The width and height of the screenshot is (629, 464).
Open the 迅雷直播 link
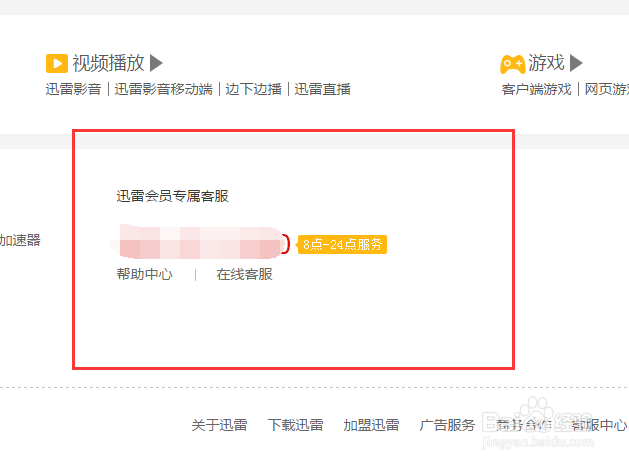tap(323, 89)
